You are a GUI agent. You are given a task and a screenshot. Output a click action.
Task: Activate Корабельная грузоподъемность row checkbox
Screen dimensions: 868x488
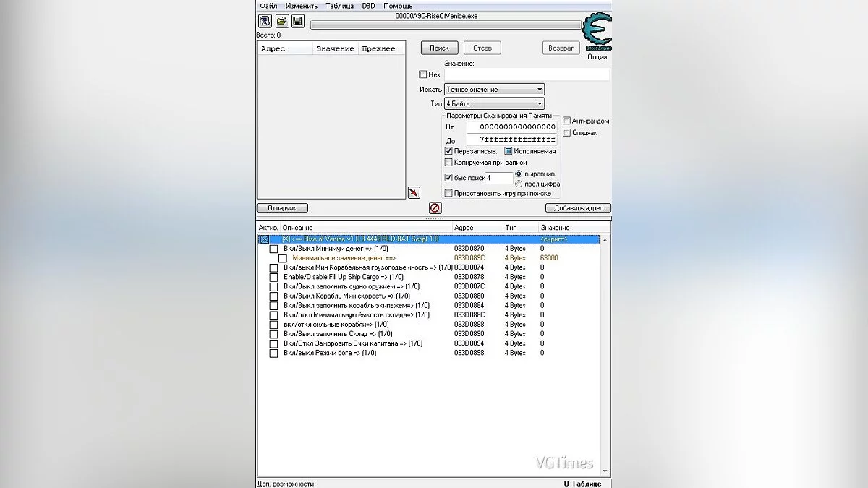click(273, 267)
